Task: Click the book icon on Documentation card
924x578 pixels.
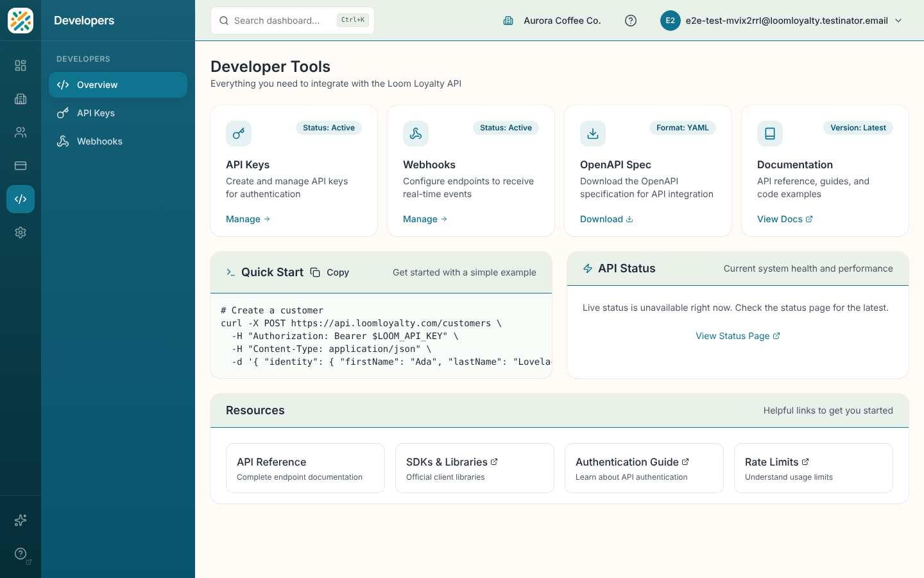Action: 770,134
